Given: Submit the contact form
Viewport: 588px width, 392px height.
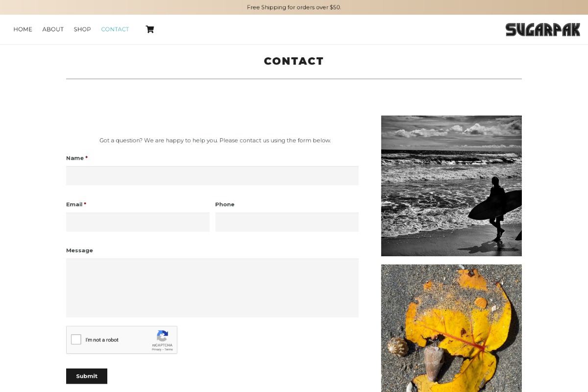Looking at the screenshot, I should tap(87, 376).
